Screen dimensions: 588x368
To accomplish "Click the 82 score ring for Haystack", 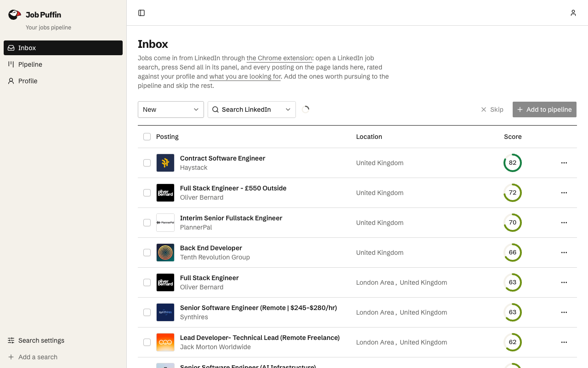I will pos(513,163).
